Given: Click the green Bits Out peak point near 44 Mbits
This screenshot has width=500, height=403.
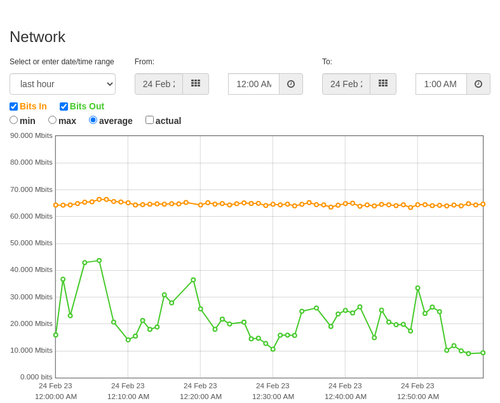Looking at the screenshot, I should coord(99,261).
